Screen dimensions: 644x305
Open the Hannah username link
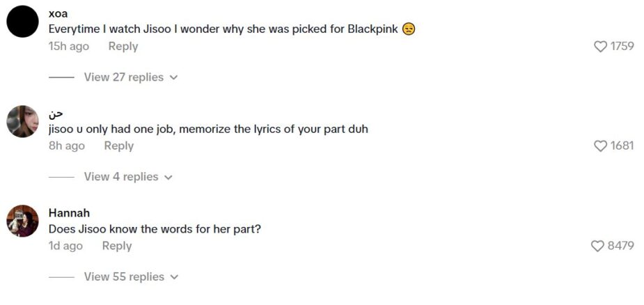69,213
